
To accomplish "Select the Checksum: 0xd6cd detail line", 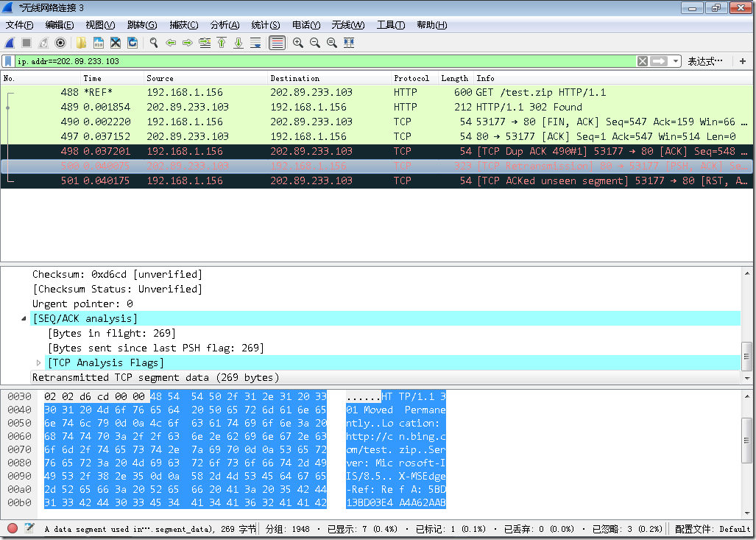I will (117, 274).
